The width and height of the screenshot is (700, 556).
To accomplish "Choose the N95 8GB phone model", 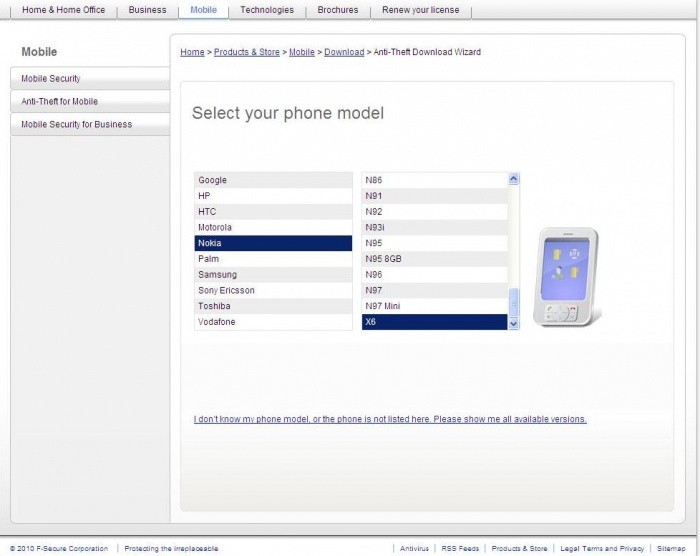I will tap(434, 259).
